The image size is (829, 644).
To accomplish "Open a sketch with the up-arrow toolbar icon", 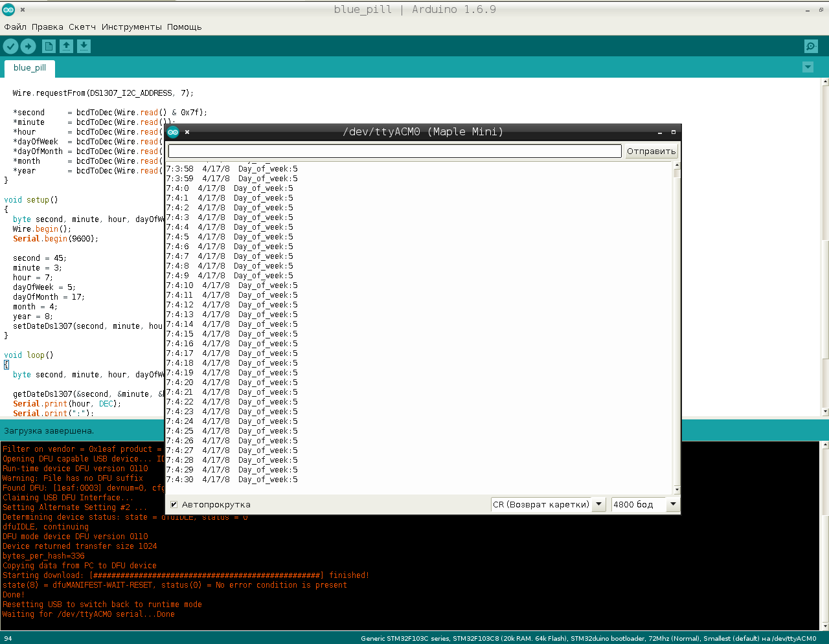I will [x=66, y=46].
